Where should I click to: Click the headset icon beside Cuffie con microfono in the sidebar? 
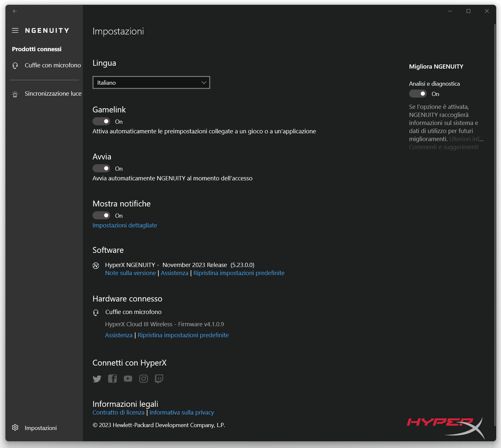(15, 66)
